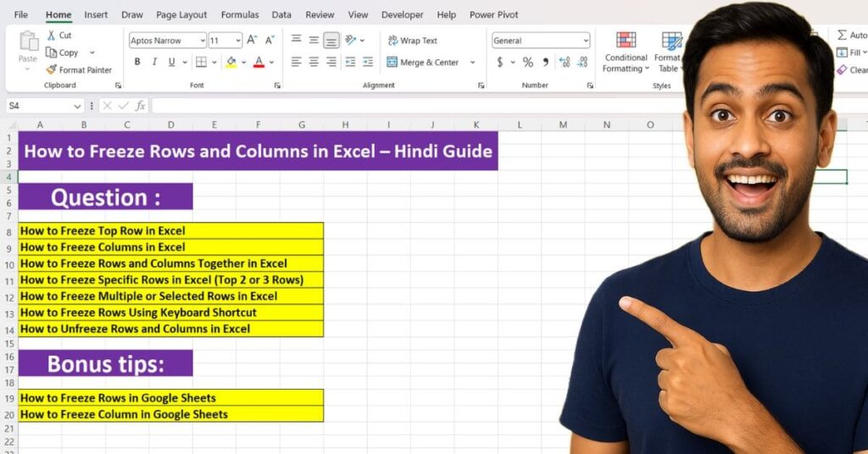Open the Alignment dialog launcher
This screenshot has height=454, width=868.
pos(481,86)
